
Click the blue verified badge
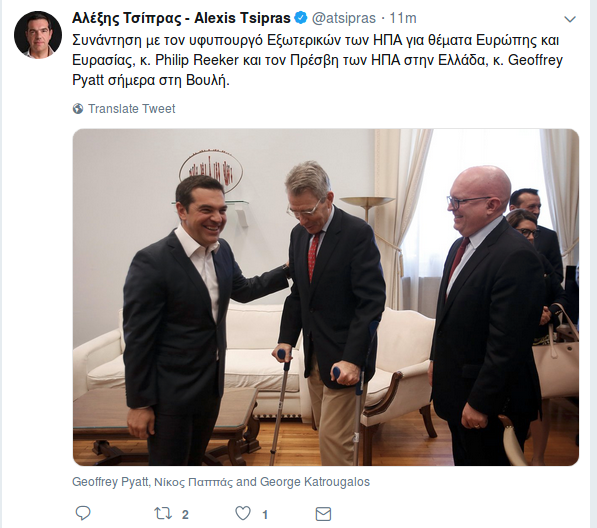(301, 18)
